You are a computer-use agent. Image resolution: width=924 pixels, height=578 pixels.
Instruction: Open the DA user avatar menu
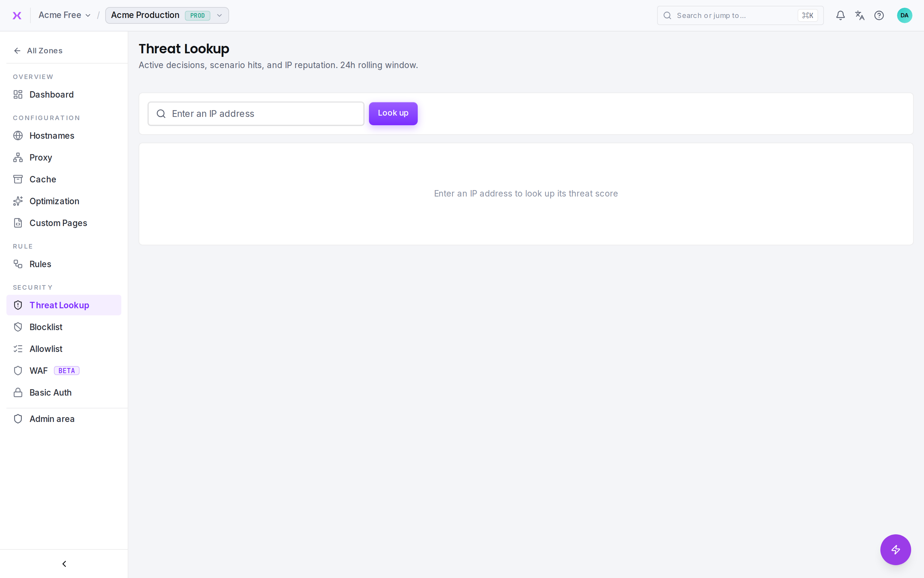[904, 15]
